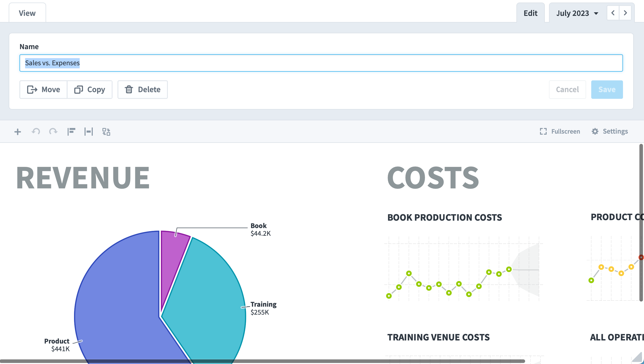Click the Copy button
Screen dimensions: 644x364
(90, 90)
